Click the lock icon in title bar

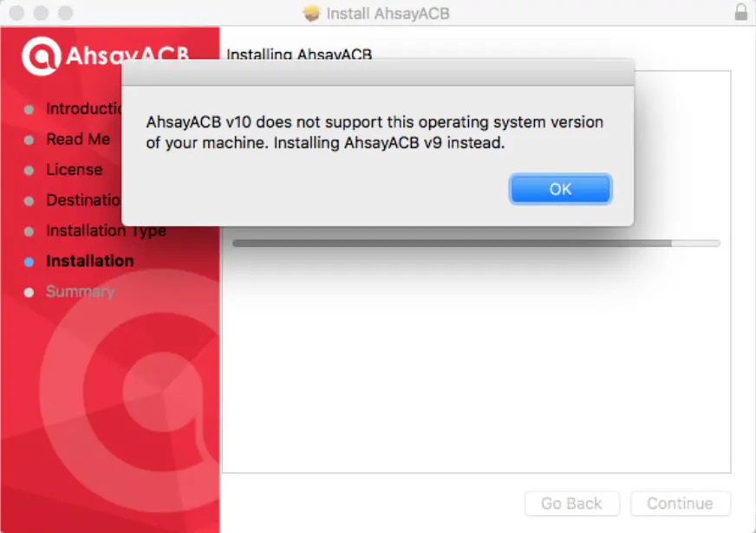[741, 11]
